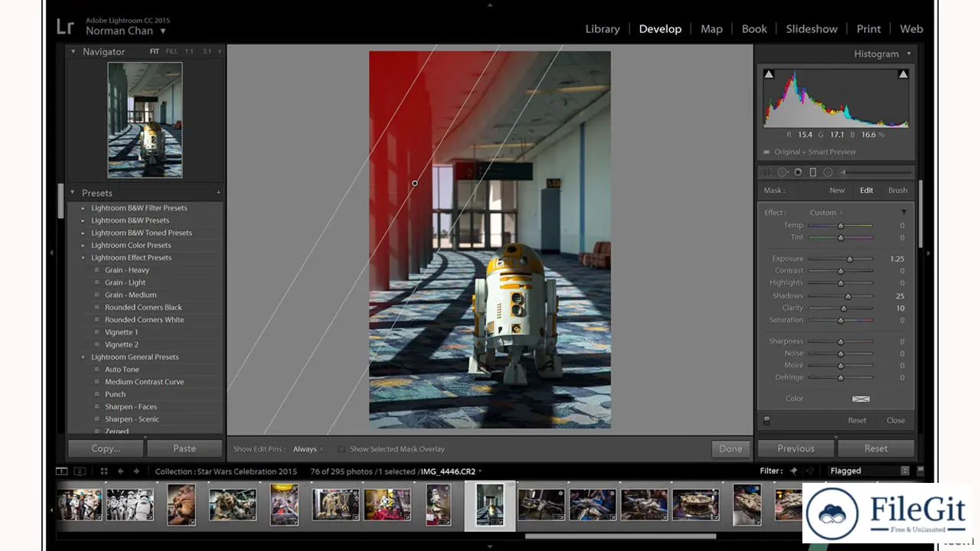Select the Crop Overlay tool icon
Viewport: 980px width, 551px height.
[766, 172]
